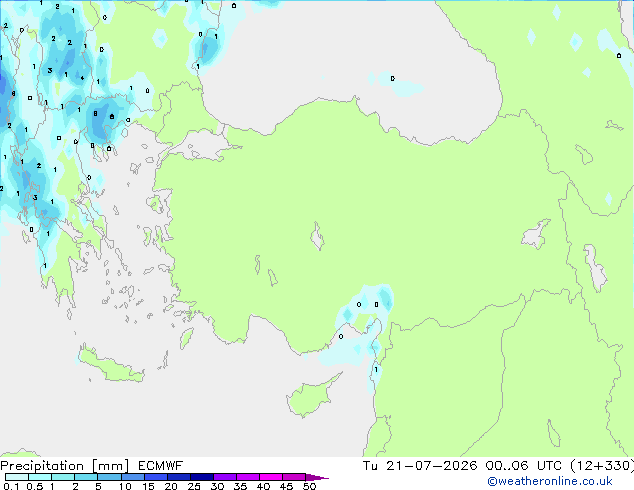Click legend value '0.1'
Image resolution: width=634 pixels, height=490 pixels.
click(x=11, y=486)
